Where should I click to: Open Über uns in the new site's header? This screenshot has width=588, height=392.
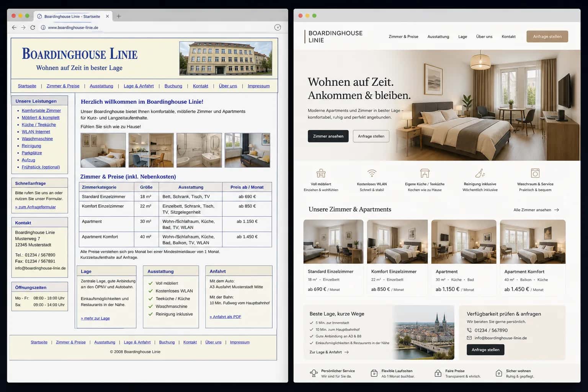(484, 37)
